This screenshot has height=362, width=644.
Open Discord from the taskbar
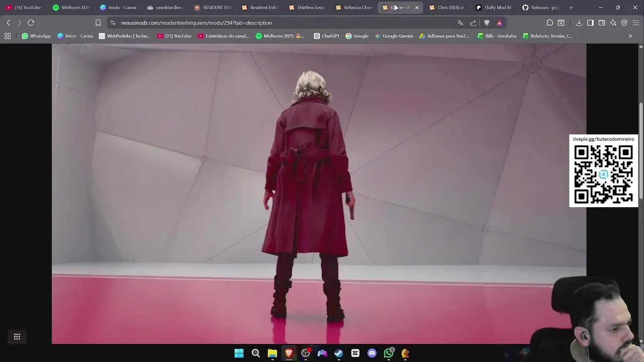(x=372, y=353)
